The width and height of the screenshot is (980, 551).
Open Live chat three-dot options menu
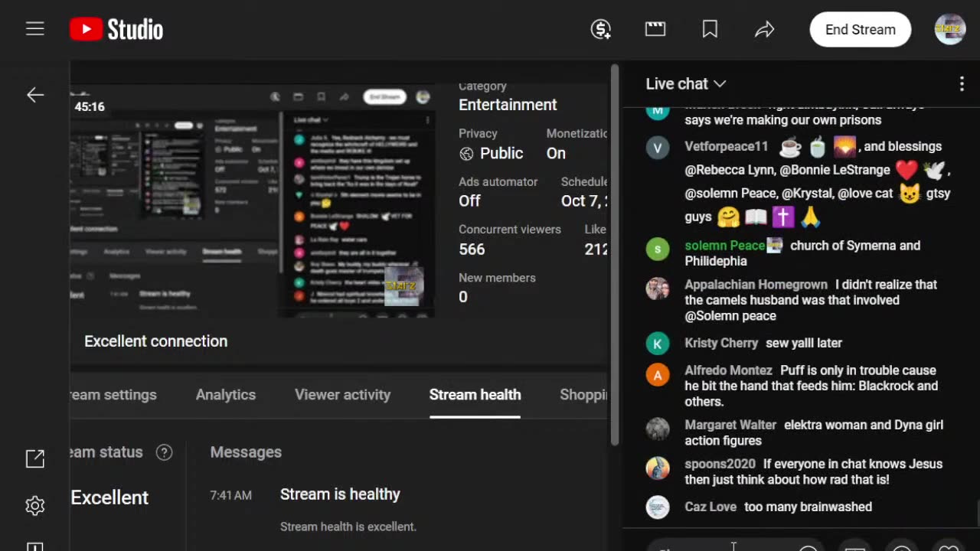click(962, 83)
